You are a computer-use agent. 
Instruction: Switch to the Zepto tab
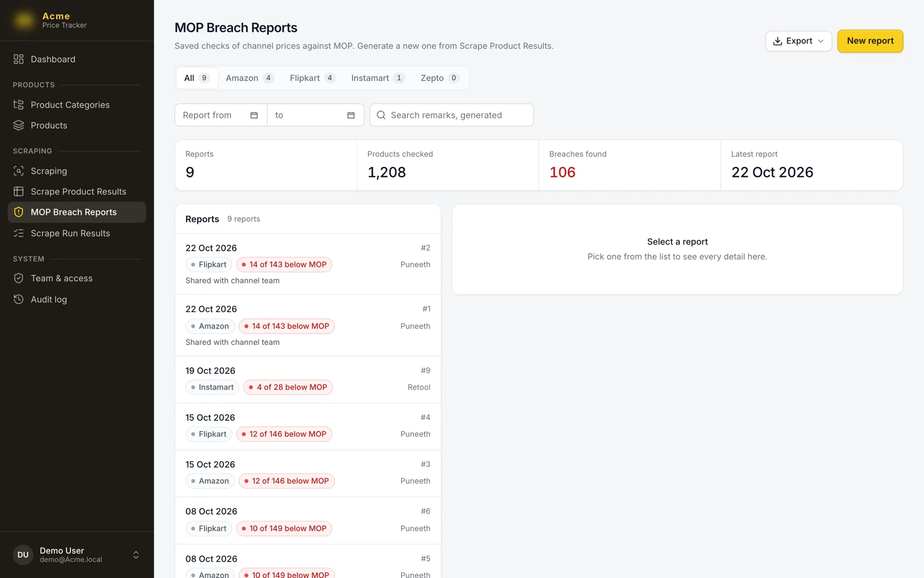pyautogui.click(x=440, y=78)
